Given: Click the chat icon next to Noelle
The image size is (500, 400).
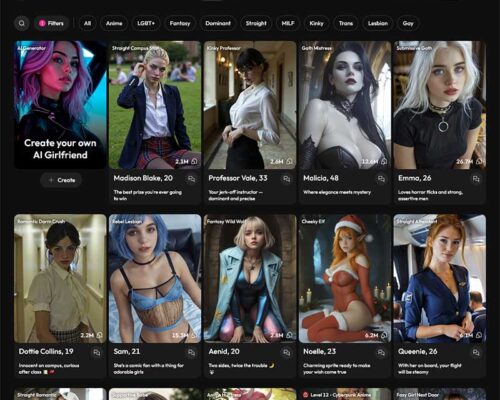Looking at the screenshot, I should (381, 352).
